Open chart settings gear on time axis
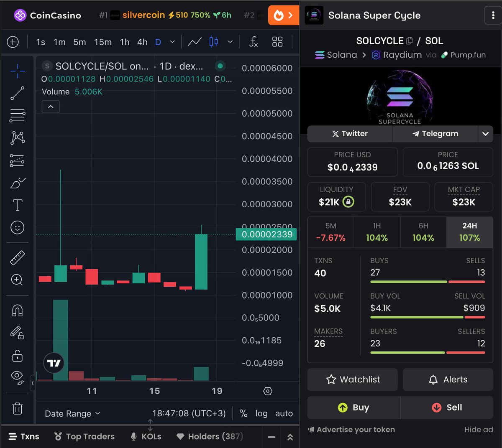Viewport: 502px width, 448px height. click(268, 391)
